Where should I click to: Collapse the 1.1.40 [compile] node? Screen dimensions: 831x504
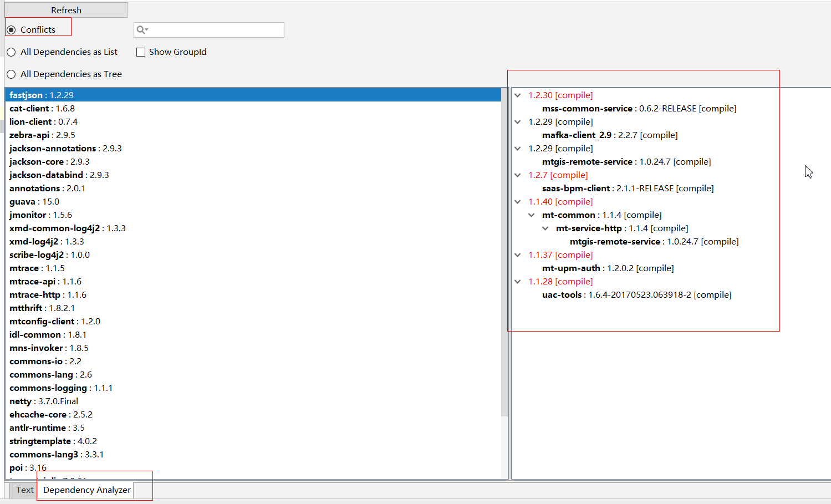pyautogui.click(x=518, y=202)
